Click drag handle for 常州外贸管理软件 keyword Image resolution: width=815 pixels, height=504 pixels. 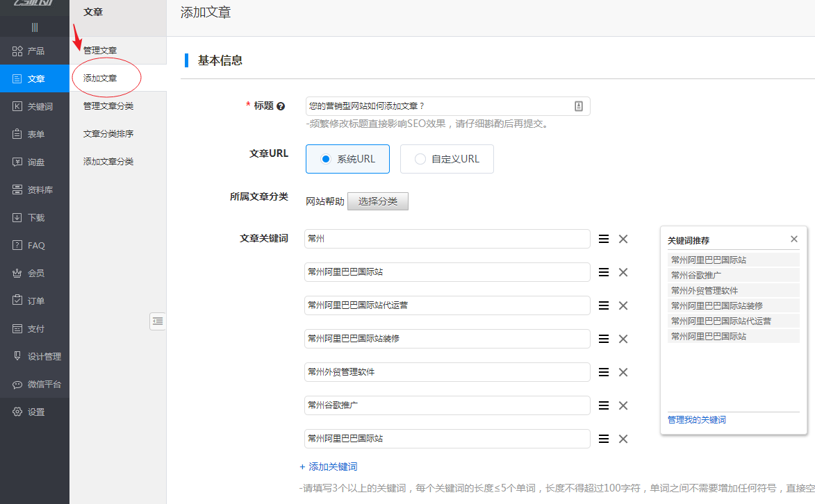click(604, 372)
